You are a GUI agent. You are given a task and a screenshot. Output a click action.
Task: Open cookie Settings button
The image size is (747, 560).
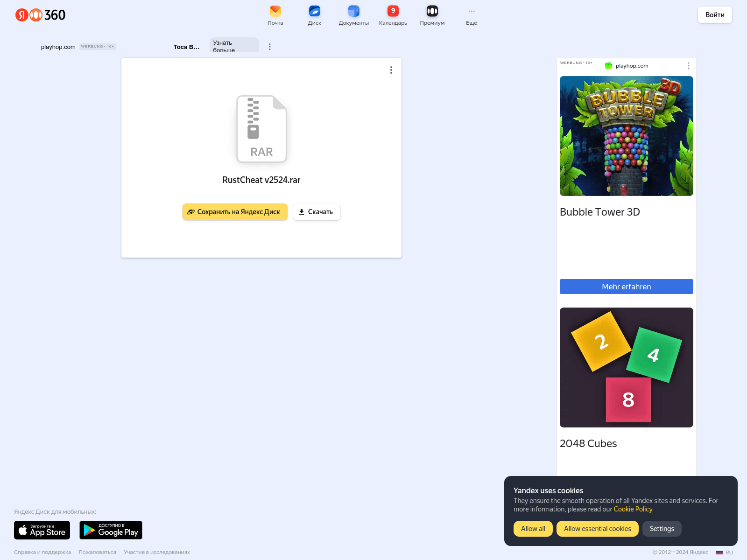coord(662,529)
